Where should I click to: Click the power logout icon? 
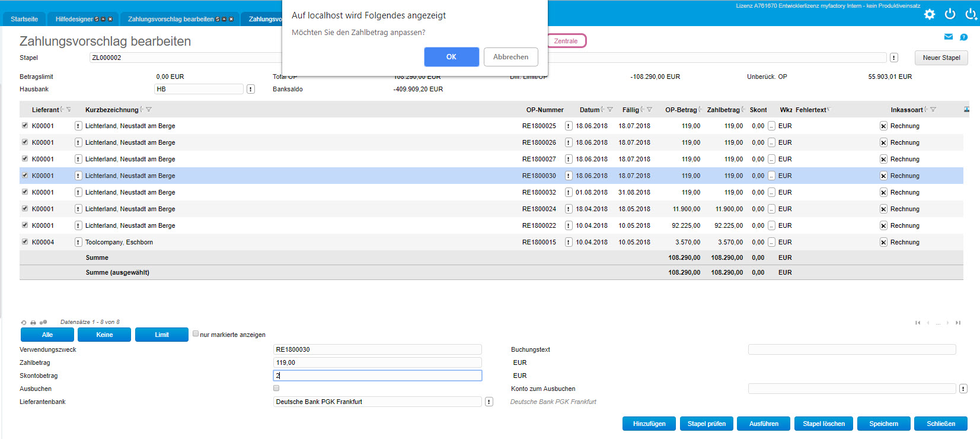pos(950,14)
